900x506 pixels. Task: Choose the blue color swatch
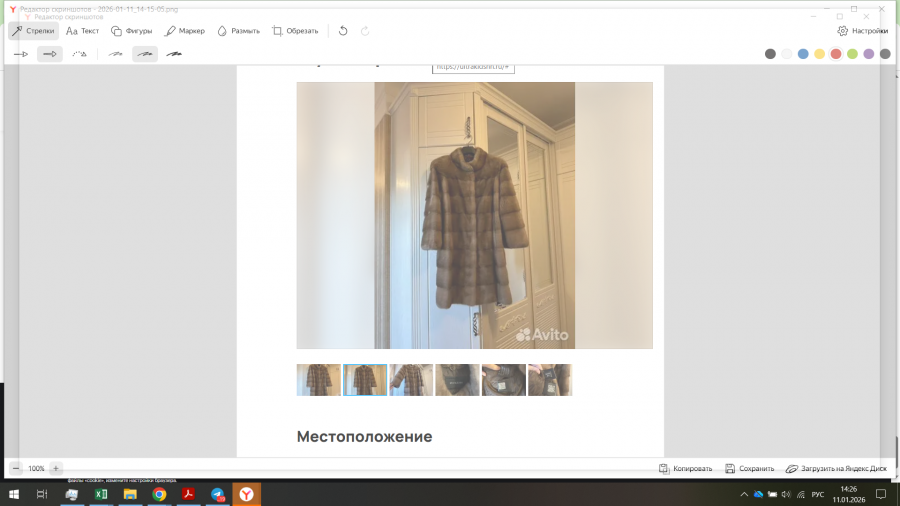[x=803, y=54]
